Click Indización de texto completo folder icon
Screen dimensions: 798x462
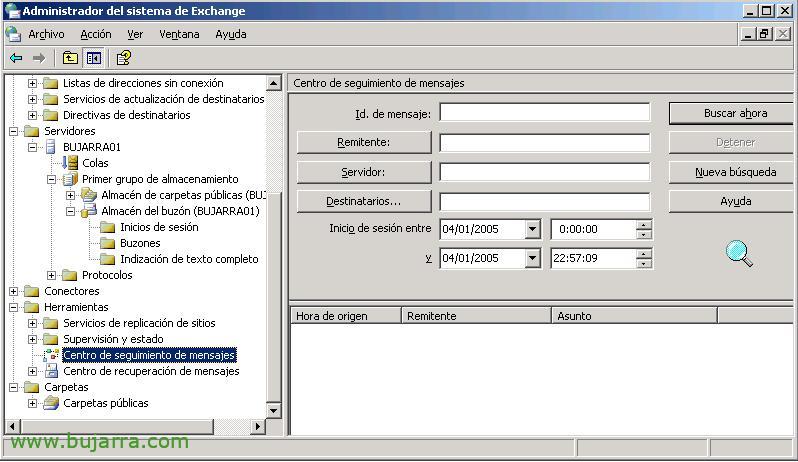(x=107, y=259)
